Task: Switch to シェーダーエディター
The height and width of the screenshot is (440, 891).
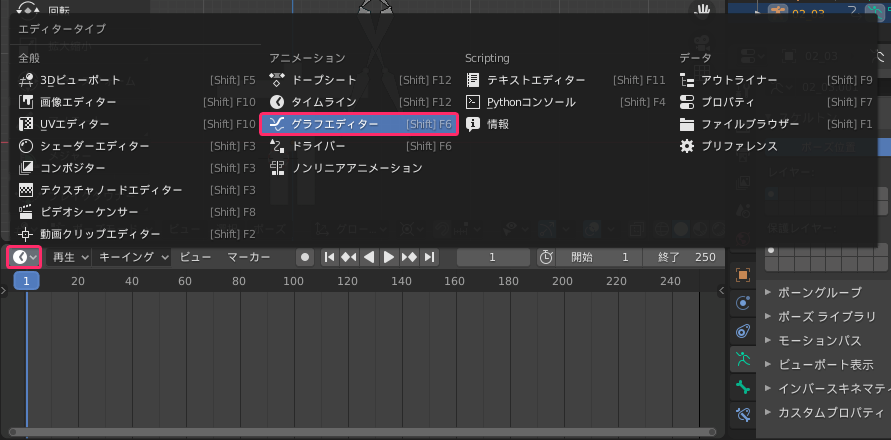Action: [137, 146]
